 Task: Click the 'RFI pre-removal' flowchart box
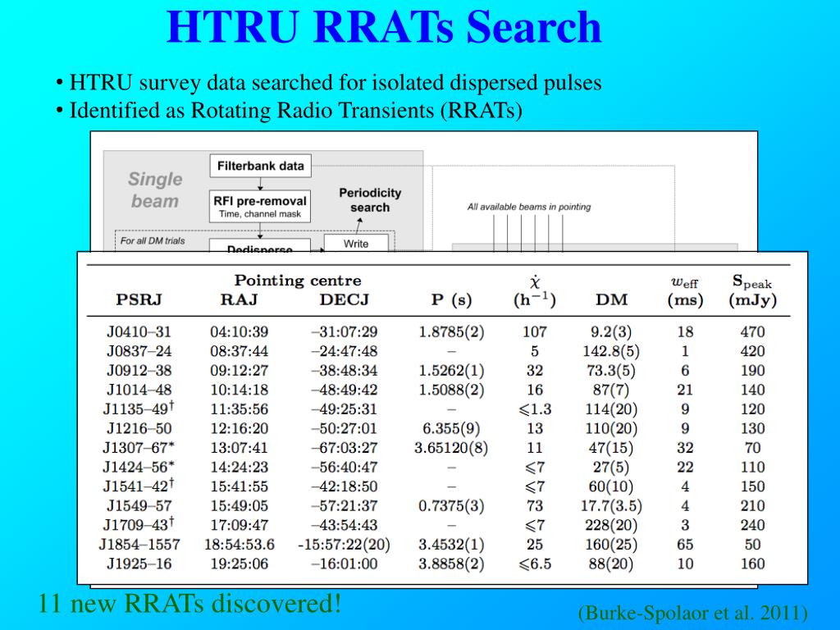pos(260,206)
